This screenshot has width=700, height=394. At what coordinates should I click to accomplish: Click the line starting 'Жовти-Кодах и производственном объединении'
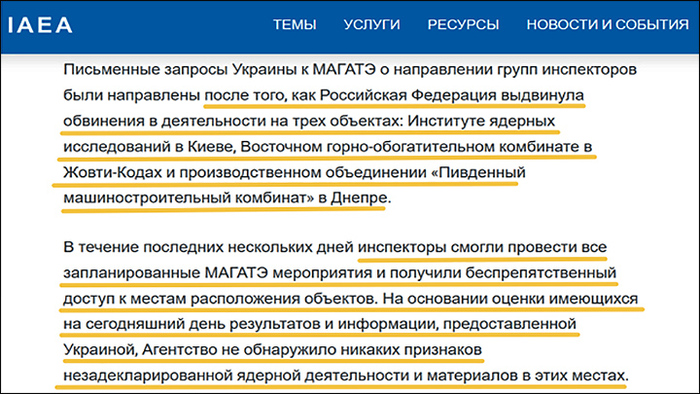click(x=294, y=173)
